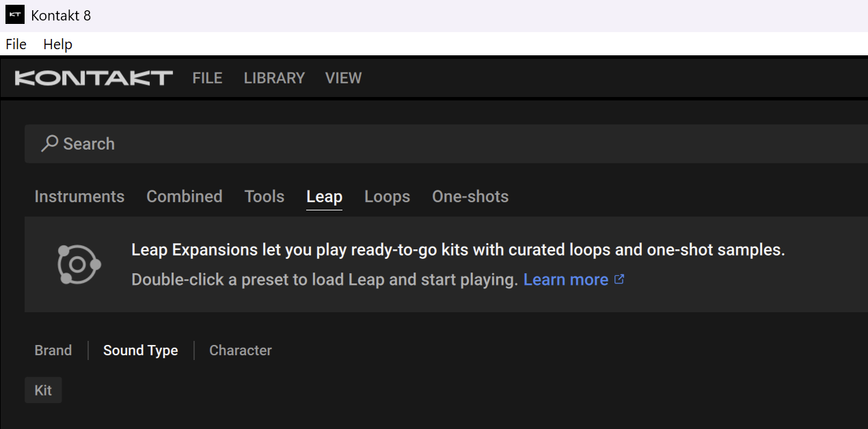Click the Search input field
Image resolution: width=868 pixels, height=429 pixels.
pyautogui.click(x=446, y=143)
